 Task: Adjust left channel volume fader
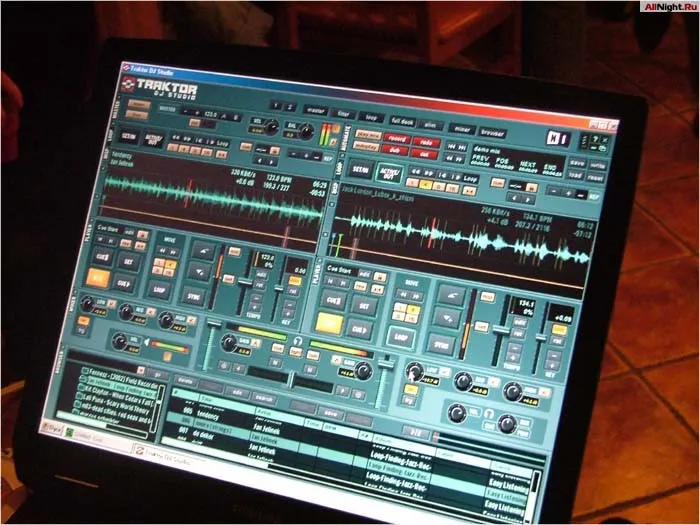click(213, 323)
